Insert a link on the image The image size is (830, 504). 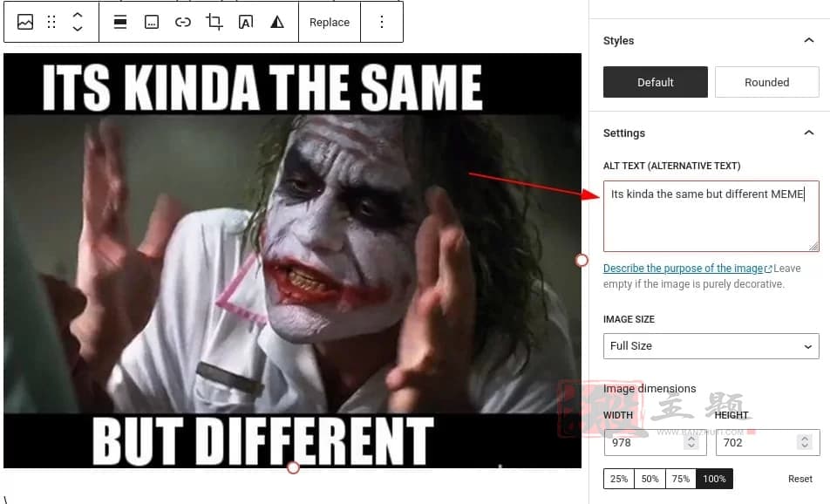tap(182, 23)
